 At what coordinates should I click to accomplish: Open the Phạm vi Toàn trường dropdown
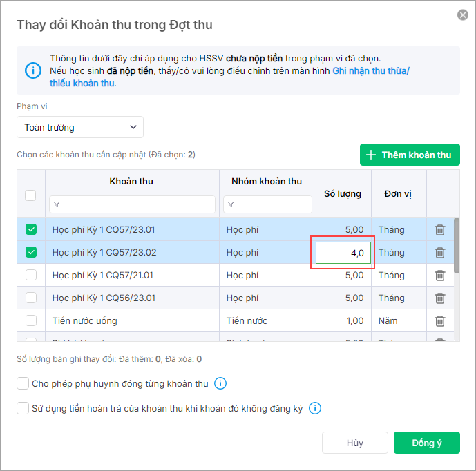pos(80,127)
